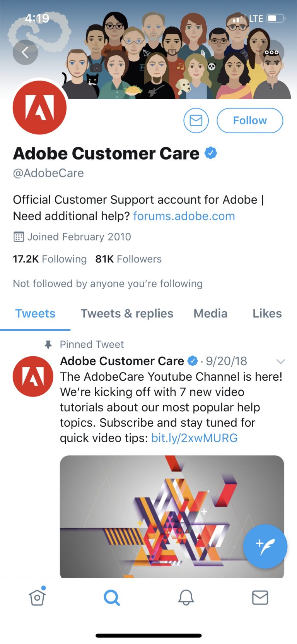Open the Search magnifier tab

pyautogui.click(x=112, y=598)
